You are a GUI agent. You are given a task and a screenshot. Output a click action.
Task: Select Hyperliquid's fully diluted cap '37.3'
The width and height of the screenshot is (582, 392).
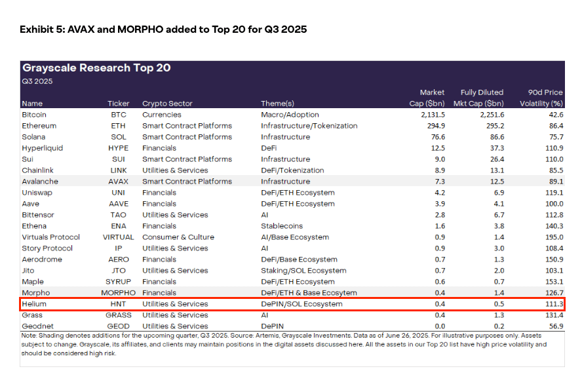coord(497,148)
